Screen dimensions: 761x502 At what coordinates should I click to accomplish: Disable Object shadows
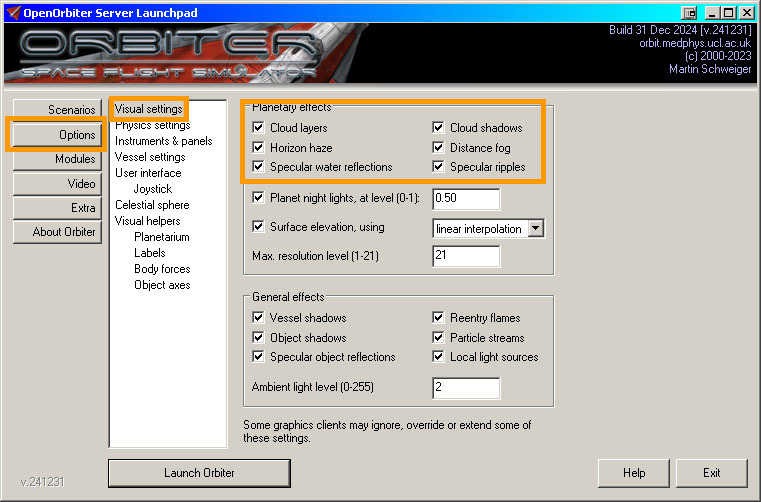click(x=258, y=337)
